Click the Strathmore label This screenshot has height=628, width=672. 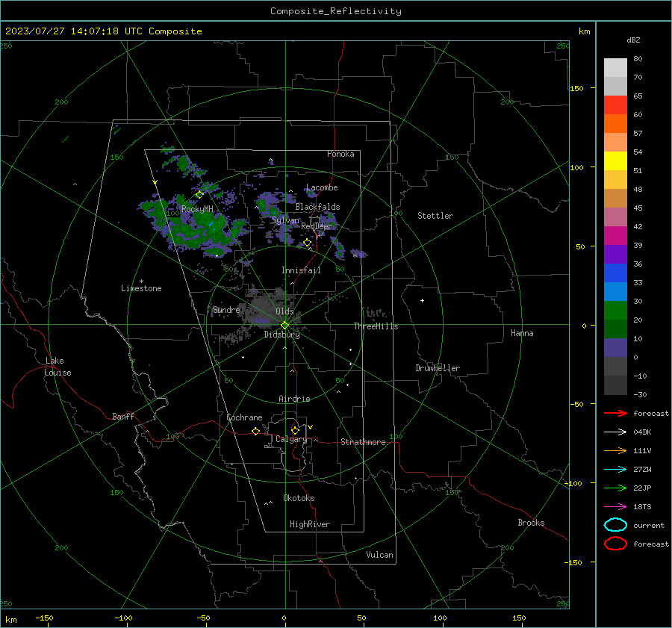tap(363, 442)
